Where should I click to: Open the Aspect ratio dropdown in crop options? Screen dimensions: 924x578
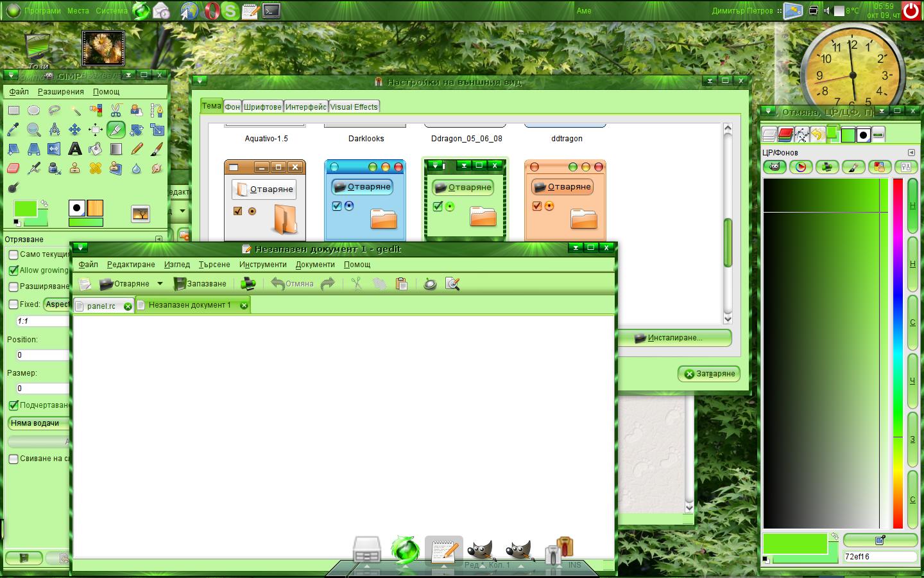coord(56,304)
